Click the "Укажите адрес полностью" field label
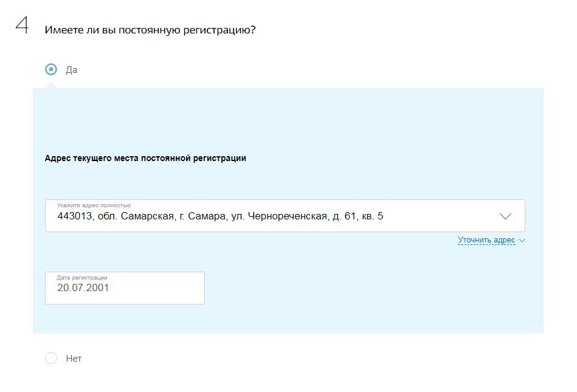577x392 pixels. click(94, 205)
